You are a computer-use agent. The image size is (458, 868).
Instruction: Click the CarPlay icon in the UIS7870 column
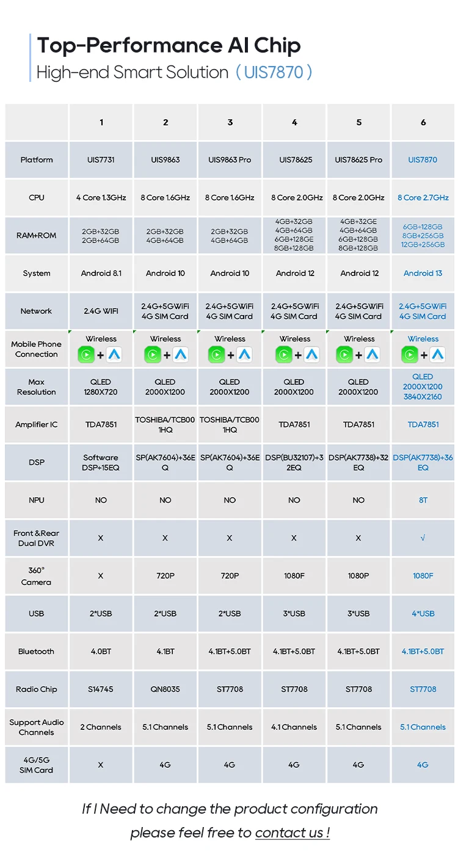[x=409, y=355]
